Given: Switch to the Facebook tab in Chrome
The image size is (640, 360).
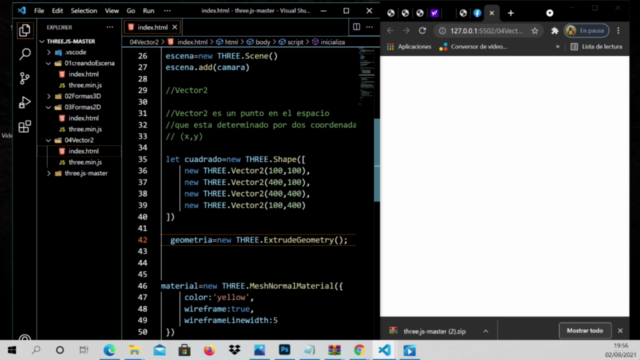Looking at the screenshot, I should tap(477, 13).
